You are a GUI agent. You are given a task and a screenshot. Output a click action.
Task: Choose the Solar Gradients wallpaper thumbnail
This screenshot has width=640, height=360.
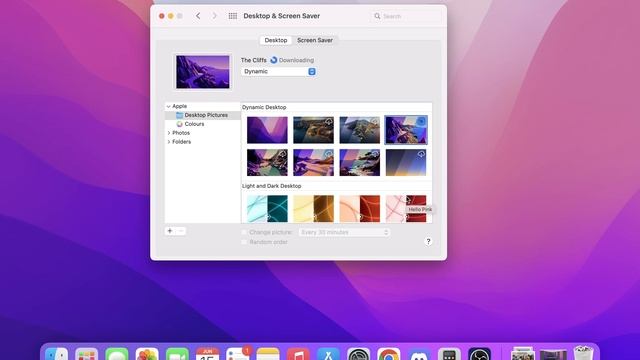[x=406, y=162]
